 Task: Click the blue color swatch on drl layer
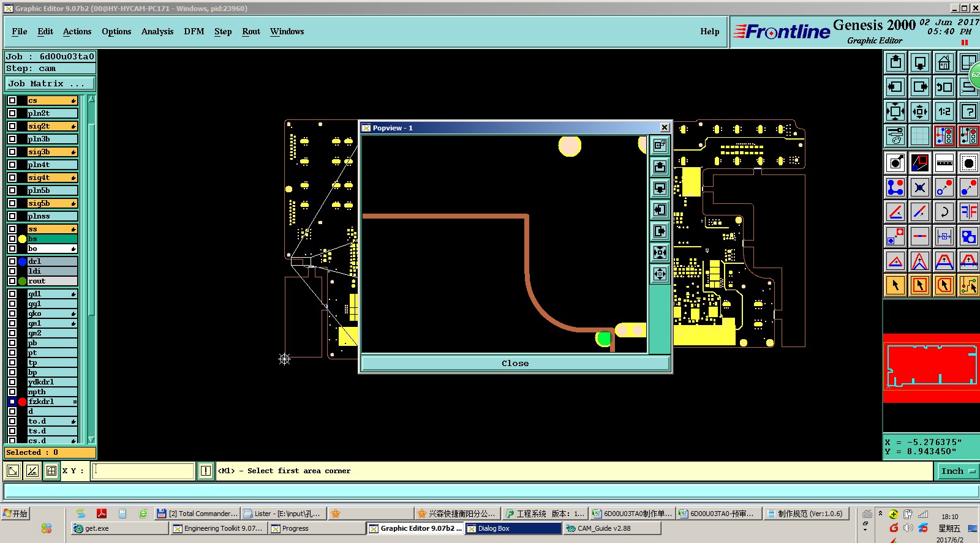point(22,261)
